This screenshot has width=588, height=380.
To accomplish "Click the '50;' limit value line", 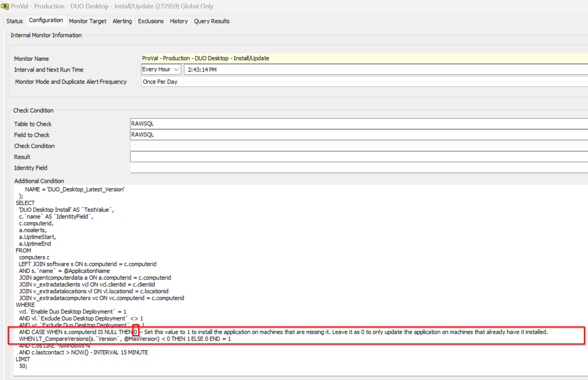I will coord(23,366).
